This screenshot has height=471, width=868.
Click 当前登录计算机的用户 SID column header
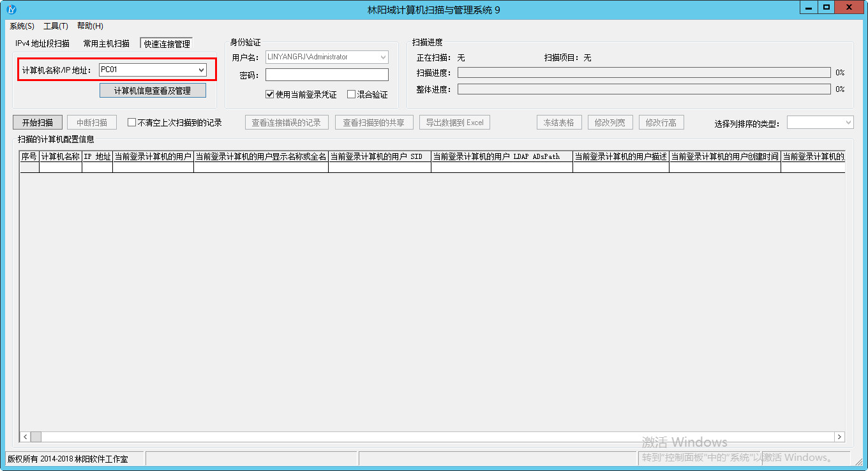(380, 156)
